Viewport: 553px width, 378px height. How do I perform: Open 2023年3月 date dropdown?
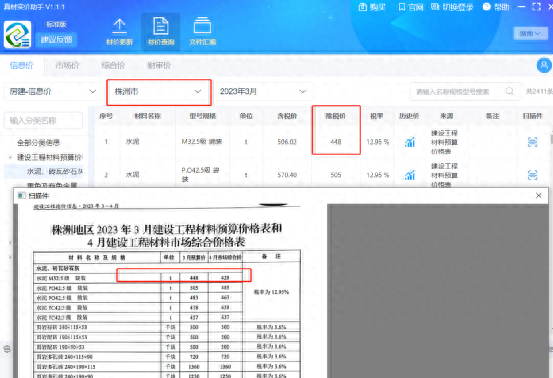click(x=263, y=92)
